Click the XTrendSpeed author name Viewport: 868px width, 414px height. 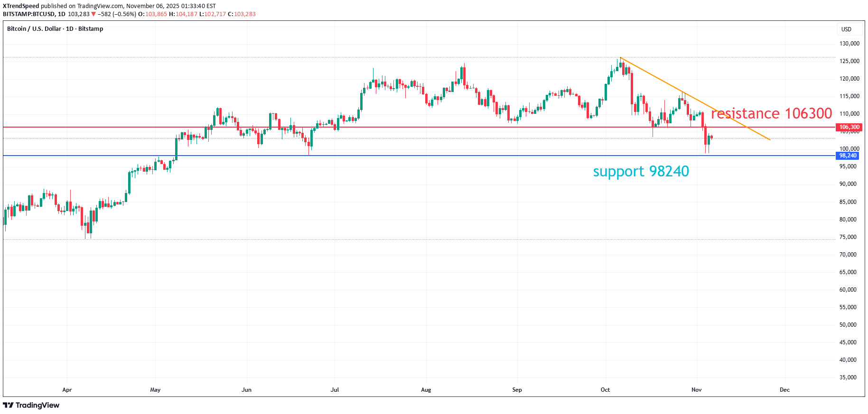coord(21,6)
